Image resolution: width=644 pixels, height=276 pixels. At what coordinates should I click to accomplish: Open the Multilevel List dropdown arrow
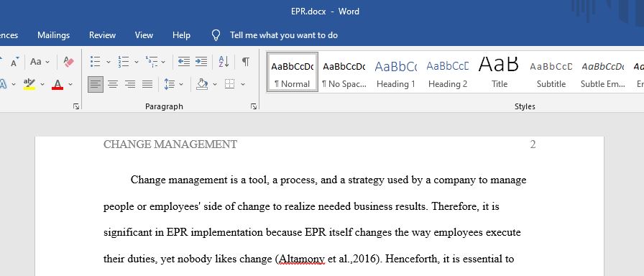click(163, 62)
